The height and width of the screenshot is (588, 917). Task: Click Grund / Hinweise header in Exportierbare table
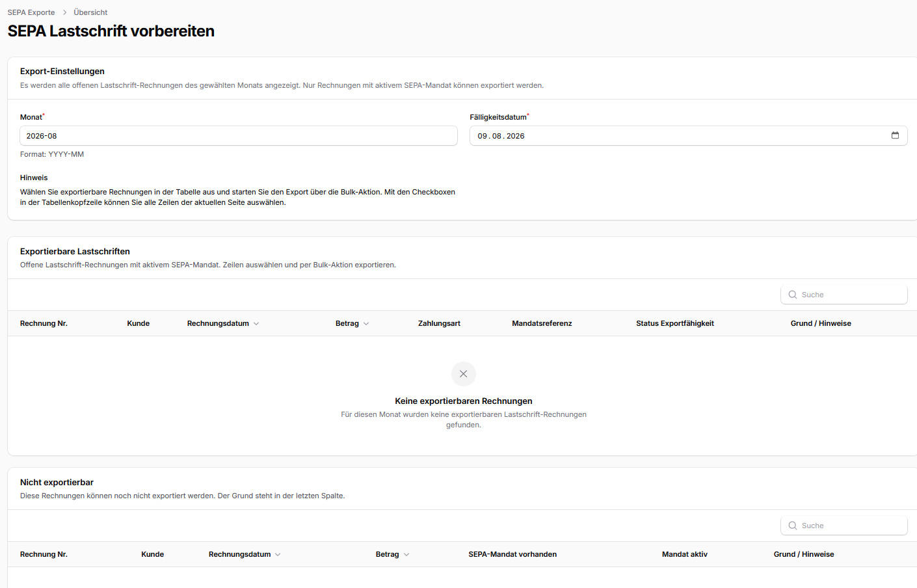821,323
